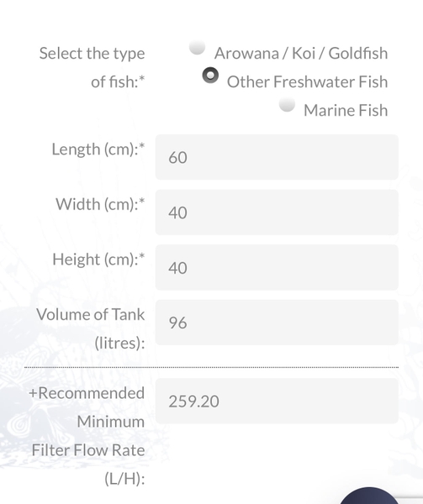Click the 'Arowana / Koi / Goldfish' option label
This screenshot has width=423, height=504.
coord(301,54)
